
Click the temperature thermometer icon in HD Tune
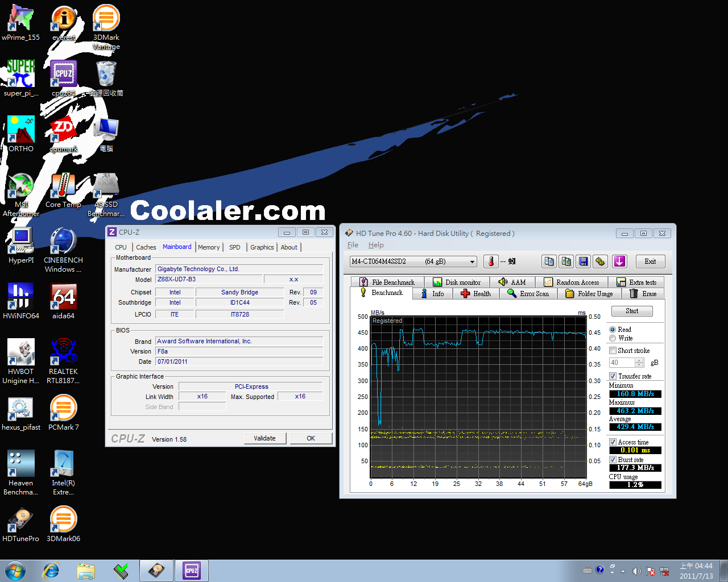click(x=491, y=261)
